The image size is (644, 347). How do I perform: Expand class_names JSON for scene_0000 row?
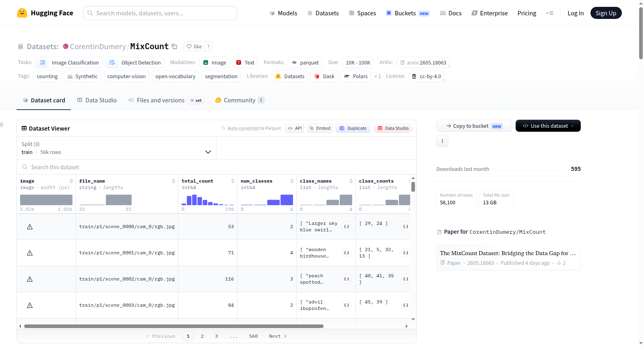click(347, 226)
